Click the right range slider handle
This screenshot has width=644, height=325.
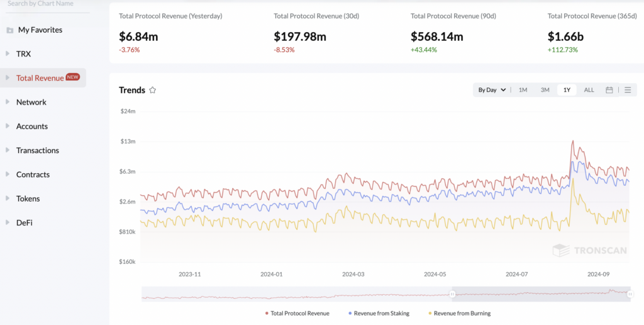630,294
